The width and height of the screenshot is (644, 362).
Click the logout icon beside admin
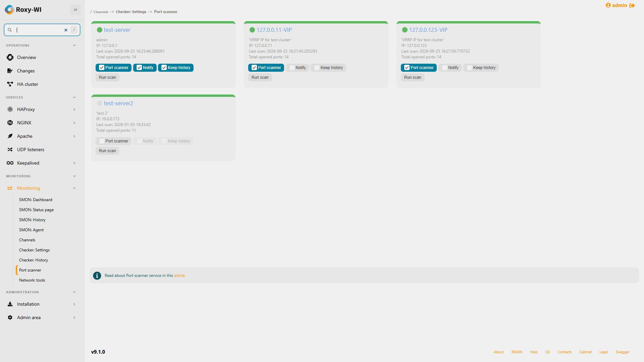coord(632,5)
